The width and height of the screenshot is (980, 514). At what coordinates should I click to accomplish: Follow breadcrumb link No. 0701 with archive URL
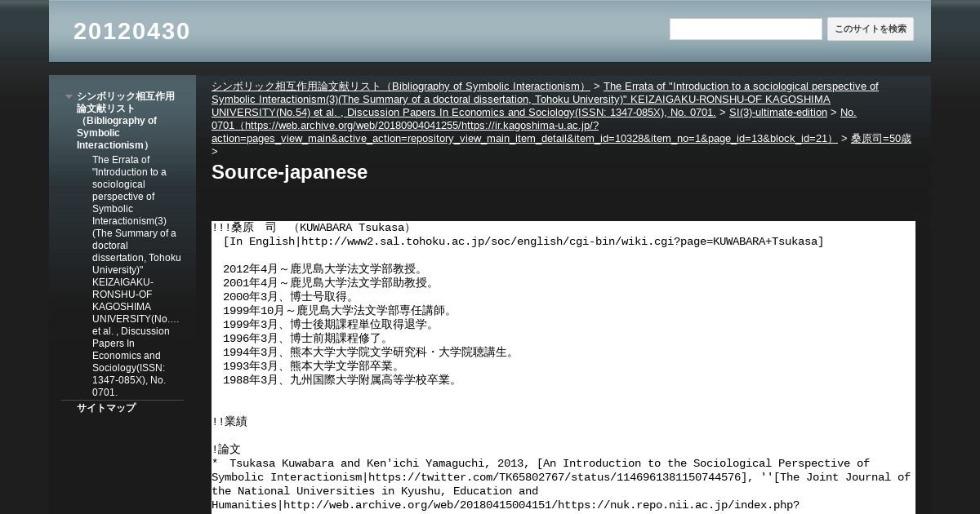[x=533, y=125]
